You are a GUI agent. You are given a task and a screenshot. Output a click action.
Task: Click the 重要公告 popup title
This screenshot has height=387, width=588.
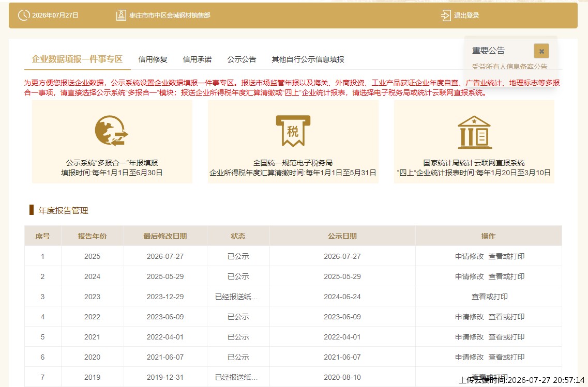488,51
